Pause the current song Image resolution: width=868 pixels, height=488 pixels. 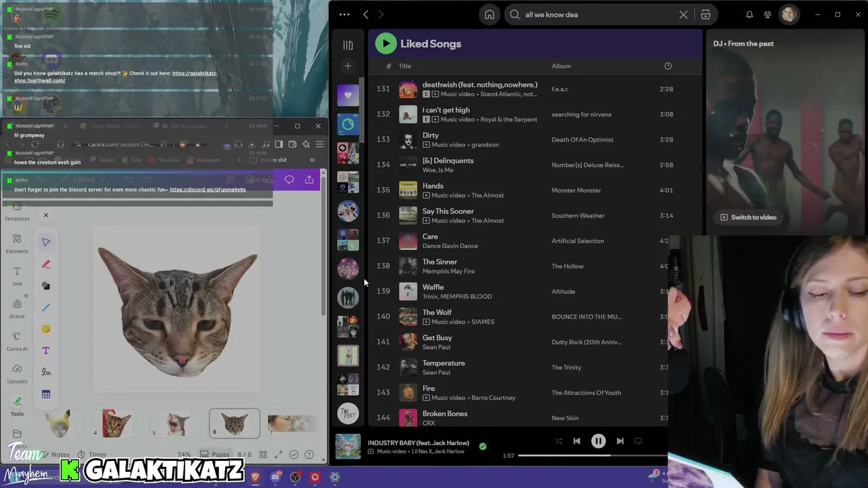coord(598,441)
